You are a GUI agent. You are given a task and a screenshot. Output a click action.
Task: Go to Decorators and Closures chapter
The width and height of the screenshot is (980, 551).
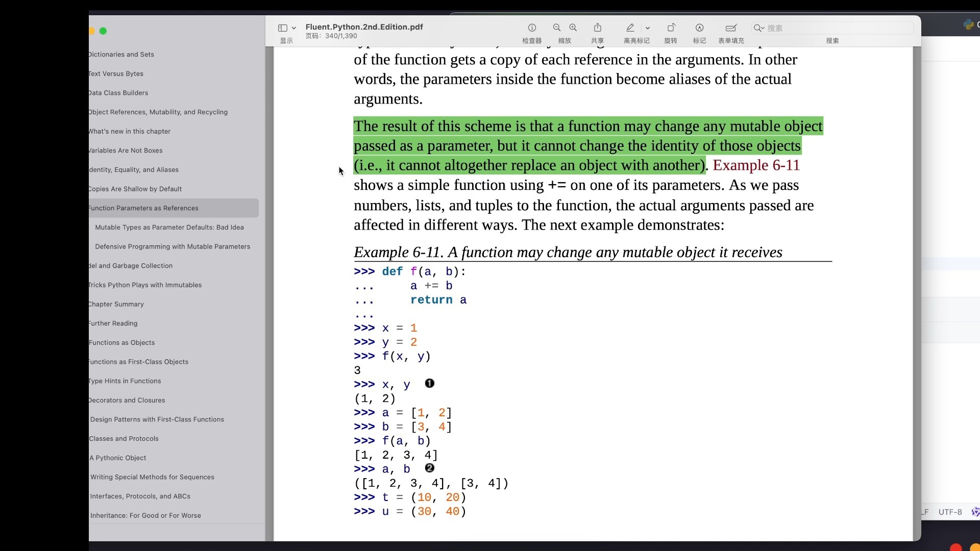click(x=127, y=400)
